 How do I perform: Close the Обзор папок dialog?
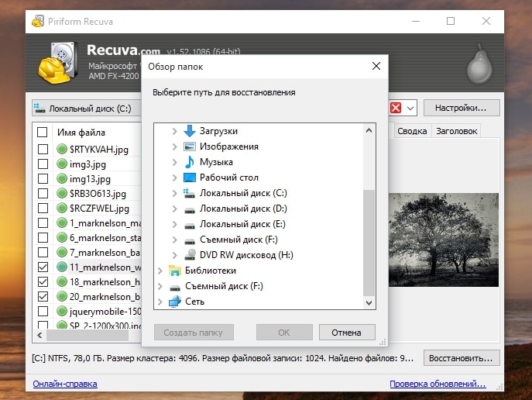click(x=376, y=66)
